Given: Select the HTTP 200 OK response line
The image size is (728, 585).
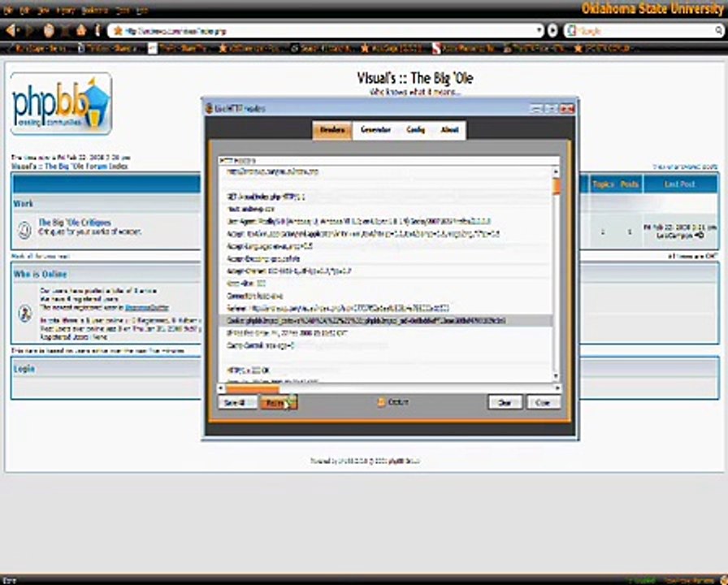Looking at the screenshot, I should coord(385,370).
